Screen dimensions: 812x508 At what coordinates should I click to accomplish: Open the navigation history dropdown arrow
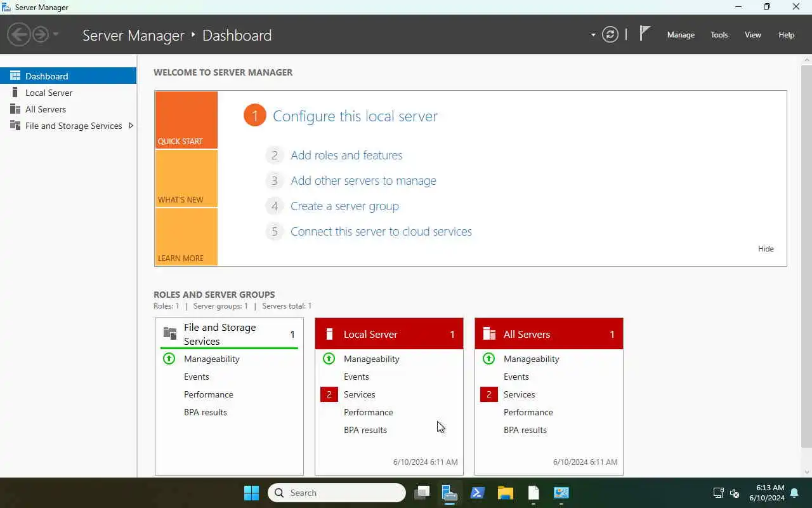click(56, 34)
